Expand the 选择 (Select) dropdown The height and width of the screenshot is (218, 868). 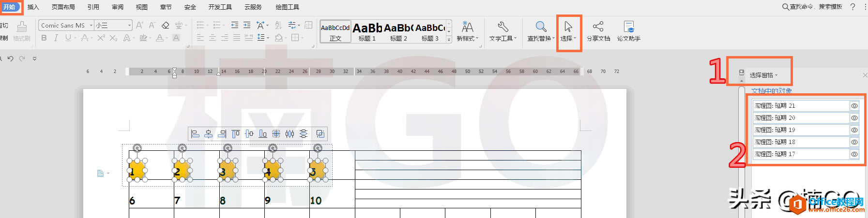pyautogui.click(x=575, y=38)
